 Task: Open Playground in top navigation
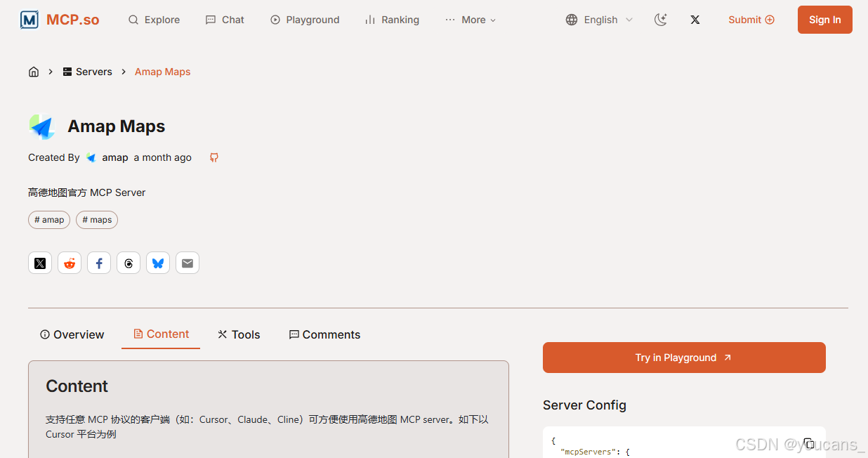(305, 20)
